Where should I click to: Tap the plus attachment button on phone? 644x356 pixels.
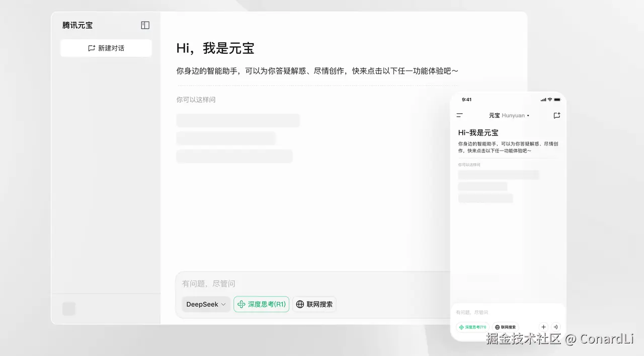tap(543, 327)
